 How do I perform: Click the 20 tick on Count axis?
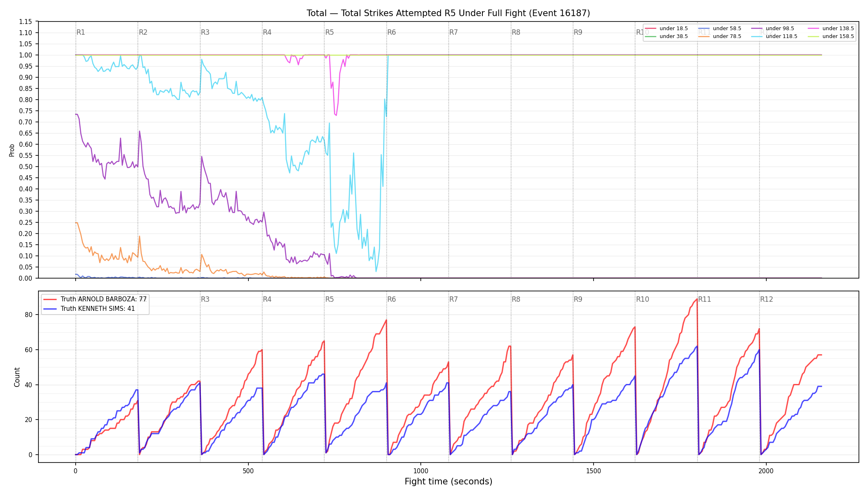click(x=29, y=420)
